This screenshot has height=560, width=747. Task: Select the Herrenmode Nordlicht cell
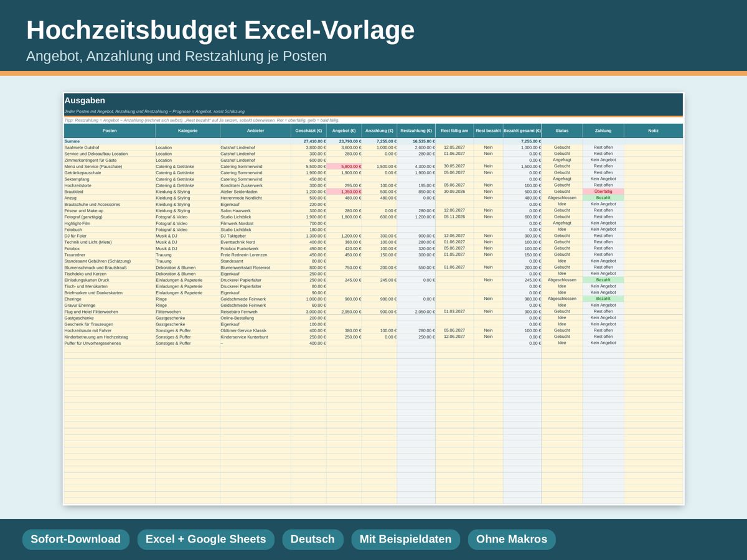[x=255, y=198]
